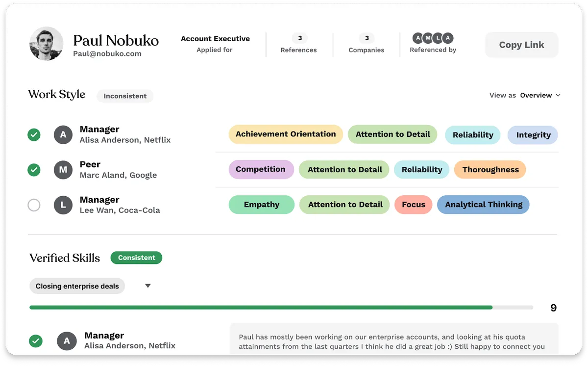The image size is (588, 366).
Task: Click the A avatar beside Manager Alisa Anderson in Work Style
Action: coord(63,134)
